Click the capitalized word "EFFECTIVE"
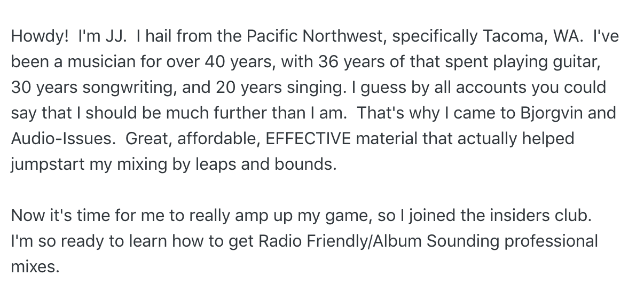The width and height of the screenshot is (644, 299). pos(308,139)
